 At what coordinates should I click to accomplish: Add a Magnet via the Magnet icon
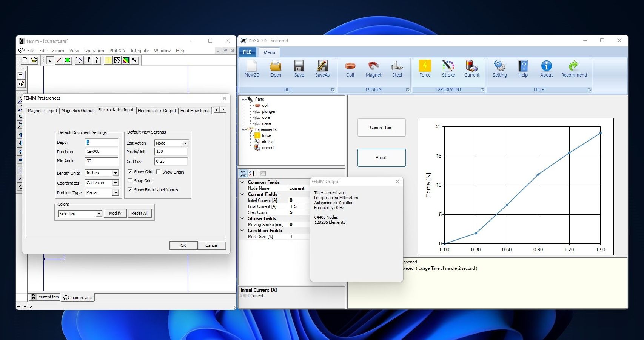373,69
